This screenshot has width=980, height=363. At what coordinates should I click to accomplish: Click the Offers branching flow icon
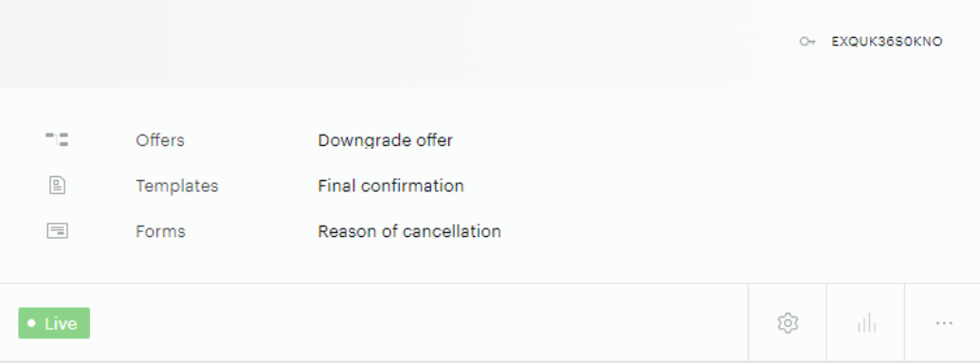click(x=57, y=139)
